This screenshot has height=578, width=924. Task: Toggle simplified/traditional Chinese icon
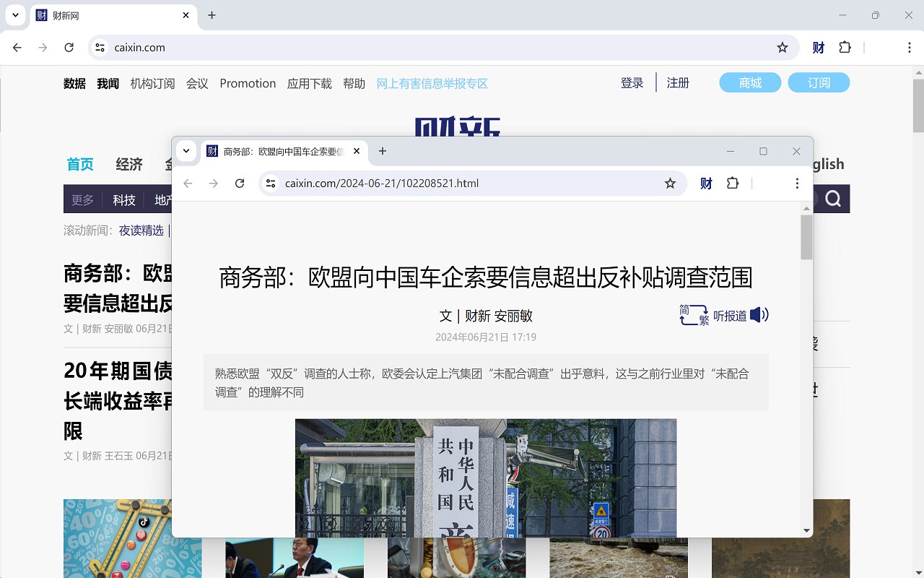694,315
